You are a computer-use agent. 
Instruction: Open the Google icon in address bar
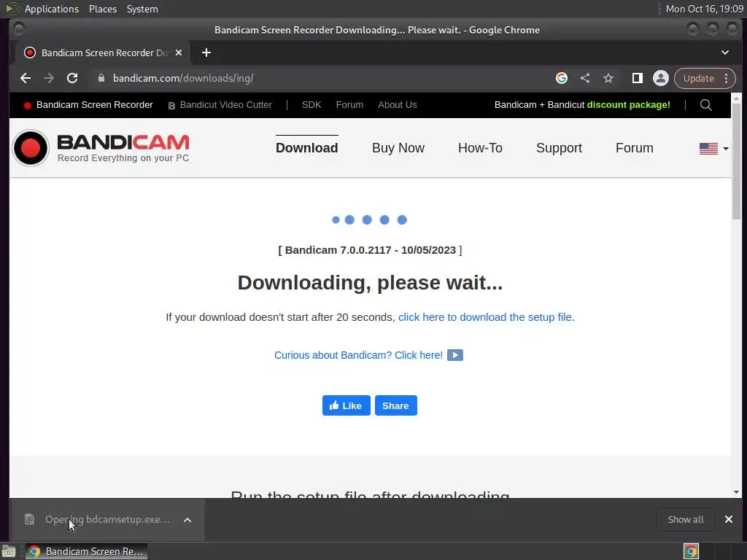pos(562,78)
